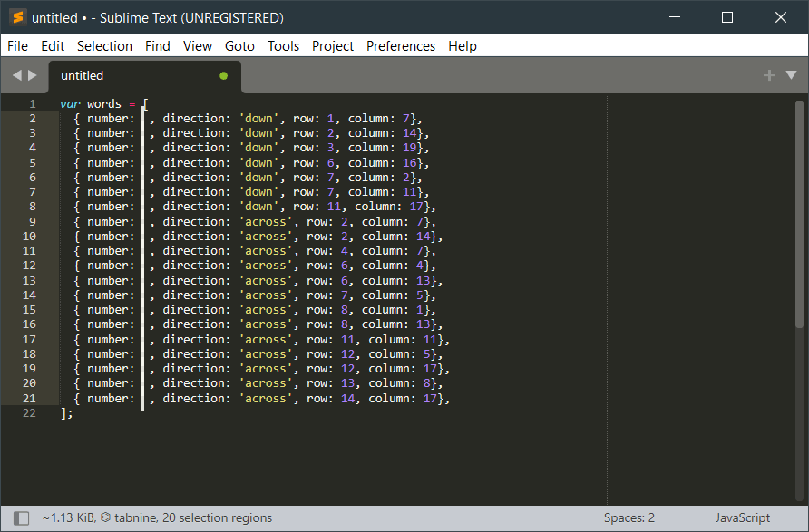Open the Preferences menu

pyautogui.click(x=401, y=46)
